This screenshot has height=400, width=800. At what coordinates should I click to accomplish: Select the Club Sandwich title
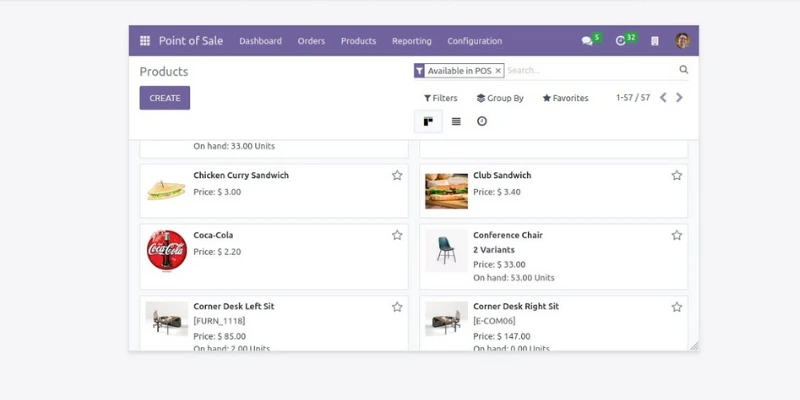502,175
